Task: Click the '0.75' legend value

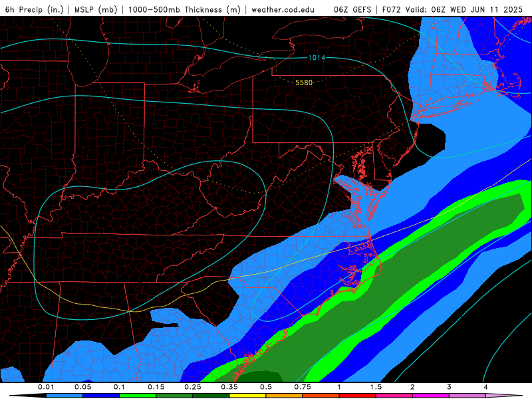Action: pos(303,387)
